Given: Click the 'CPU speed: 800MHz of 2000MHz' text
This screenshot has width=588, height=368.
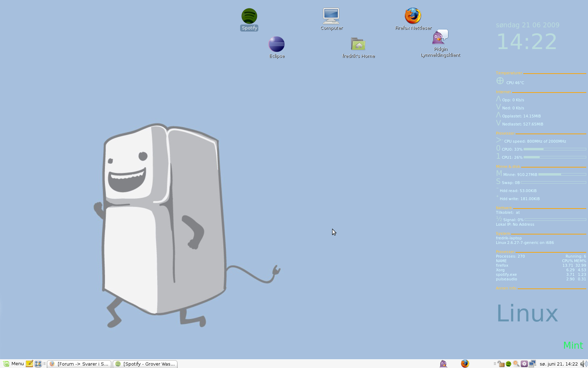Looking at the screenshot, I should click(x=535, y=141).
